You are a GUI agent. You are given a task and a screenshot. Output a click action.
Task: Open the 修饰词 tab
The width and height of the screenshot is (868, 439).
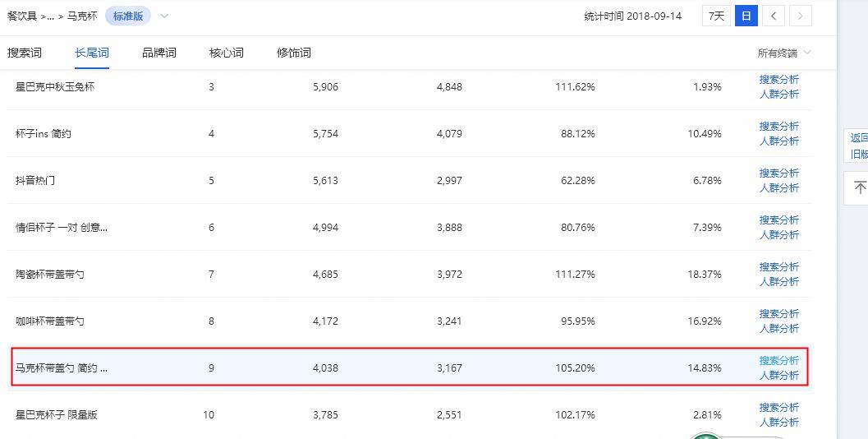coord(294,53)
